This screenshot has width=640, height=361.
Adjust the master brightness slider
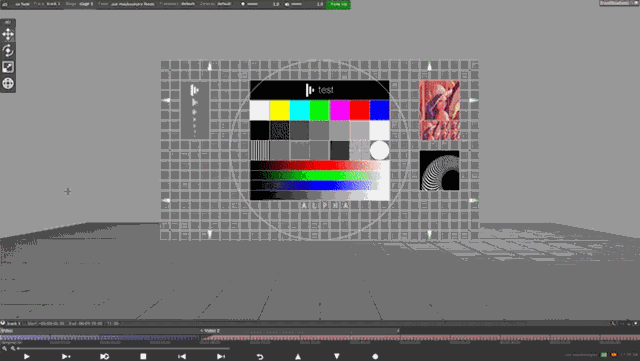(x=252, y=4)
